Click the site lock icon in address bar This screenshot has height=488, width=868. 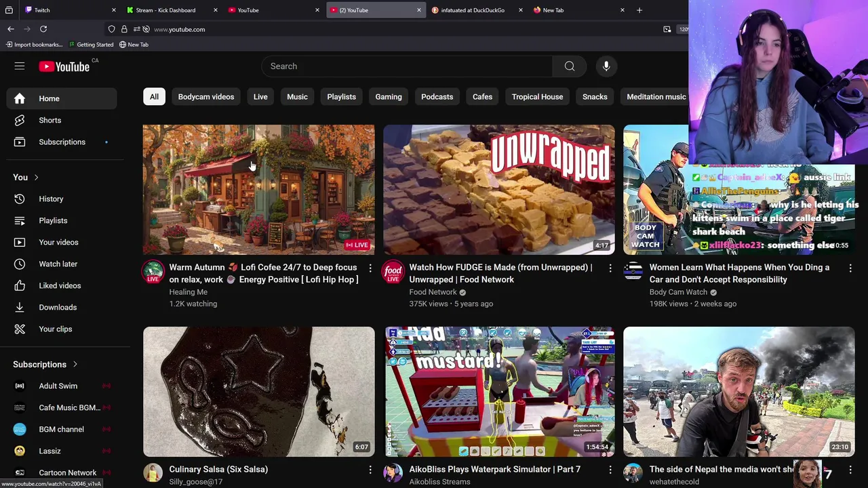(x=124, y=29)
